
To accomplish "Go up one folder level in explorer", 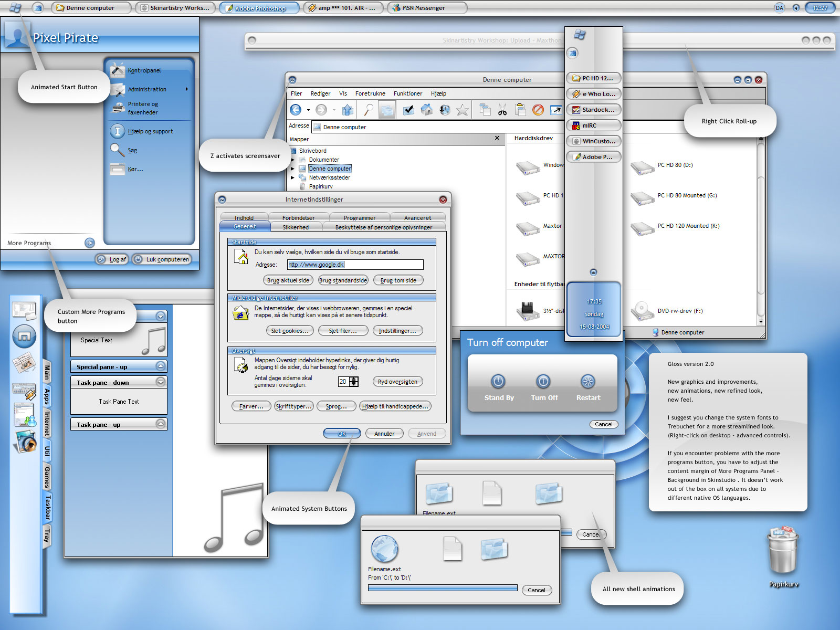I will [348, 110].
